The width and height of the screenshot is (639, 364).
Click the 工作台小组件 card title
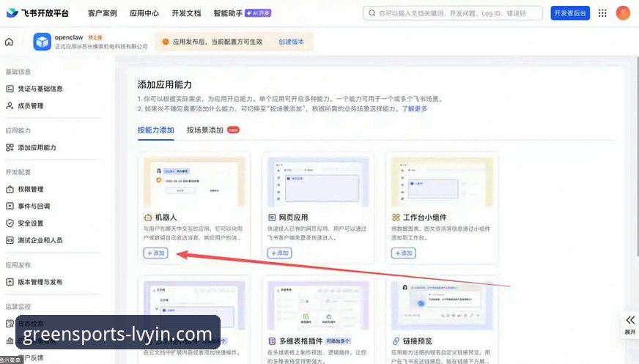pos(424,218)
